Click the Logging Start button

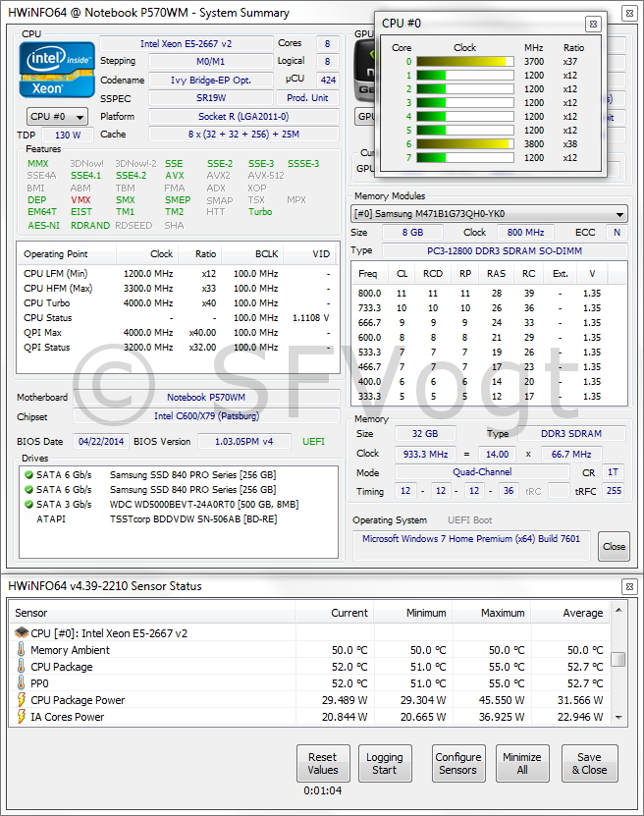(x=385, y=763)
